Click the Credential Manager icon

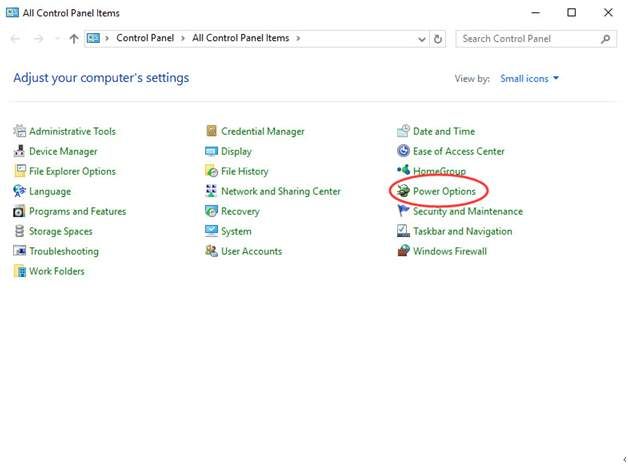211,131
